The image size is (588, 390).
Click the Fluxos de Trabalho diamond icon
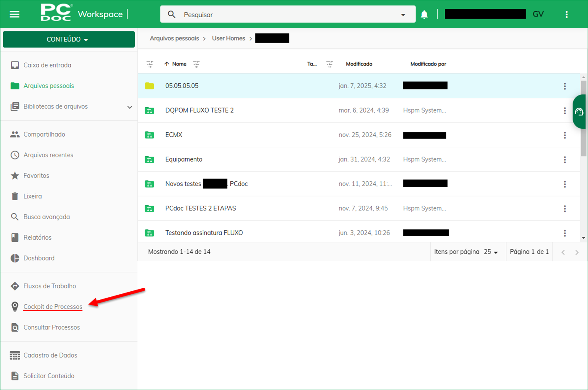tap(15, 286)
